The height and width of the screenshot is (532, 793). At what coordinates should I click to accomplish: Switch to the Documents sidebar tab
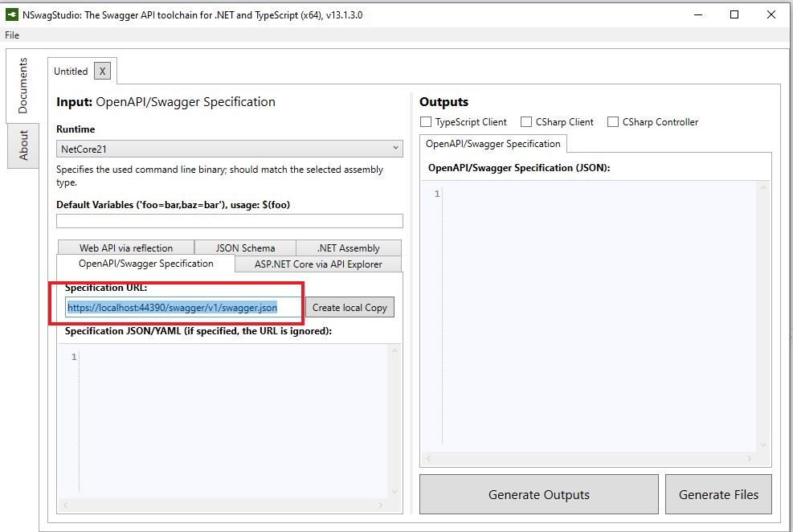tap(23, 85)
